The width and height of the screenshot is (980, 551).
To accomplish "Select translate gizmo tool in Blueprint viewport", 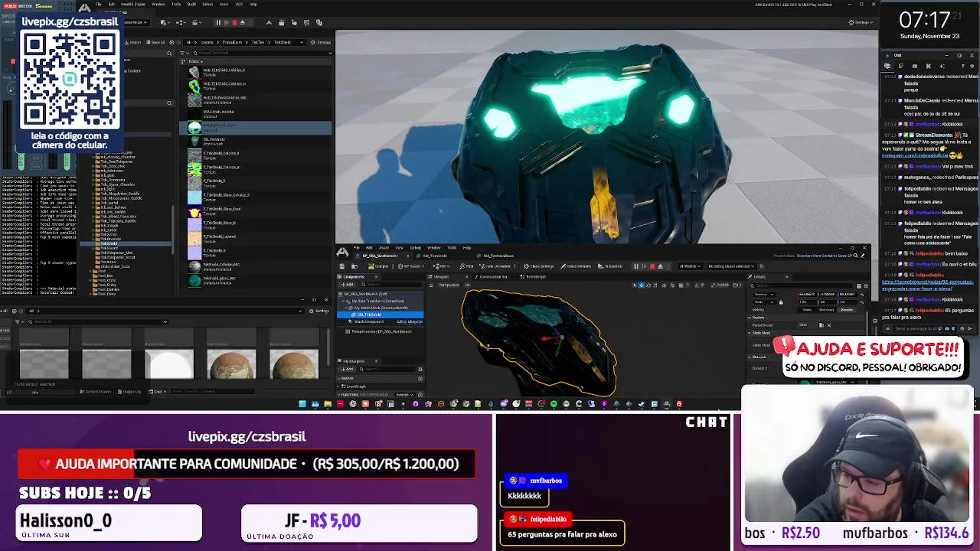I will [x=642, y=285].
